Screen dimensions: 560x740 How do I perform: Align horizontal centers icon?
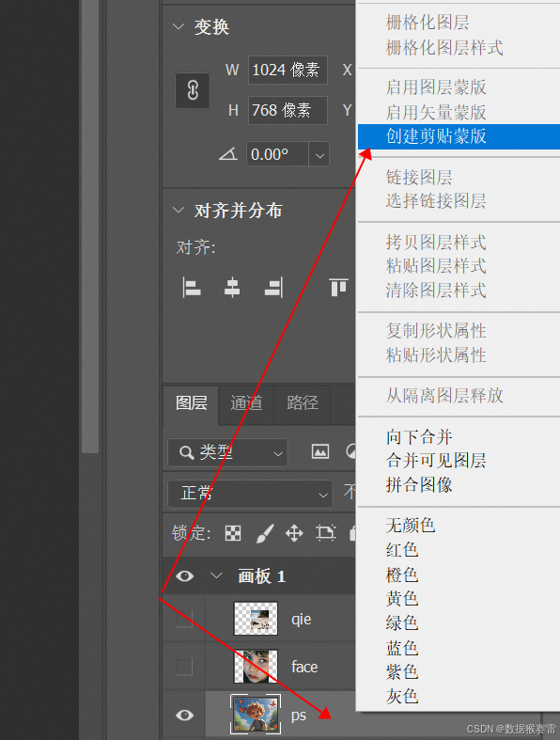(x=232, y=288)
